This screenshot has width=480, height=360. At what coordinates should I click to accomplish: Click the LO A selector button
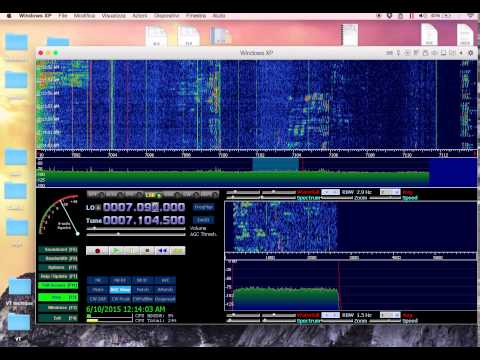tap(98, 207)
